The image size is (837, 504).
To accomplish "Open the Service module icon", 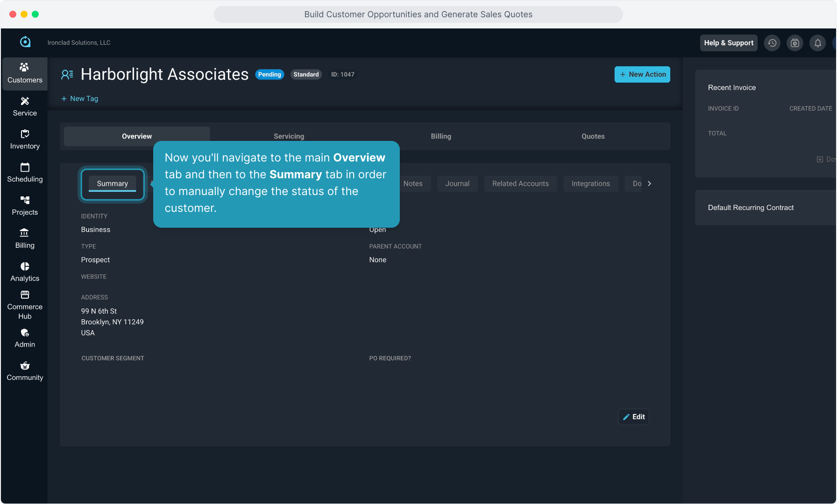I will [x=25, y=101].
